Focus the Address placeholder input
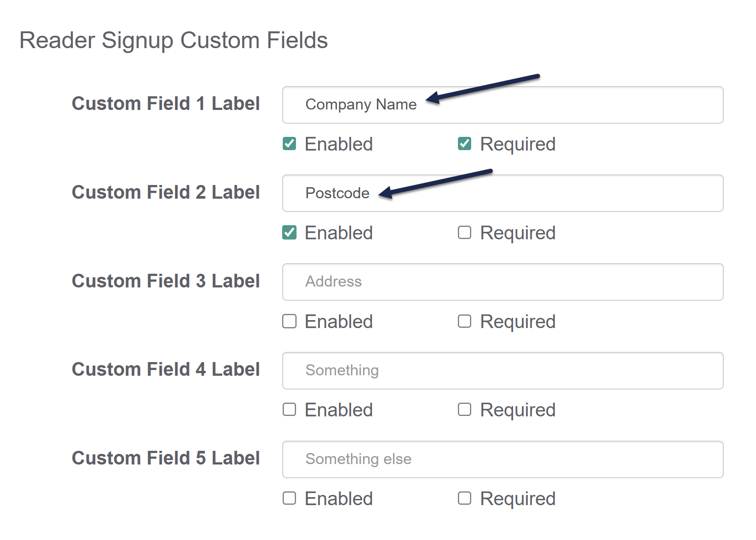756x540 pixels. [x=502, y=282]
